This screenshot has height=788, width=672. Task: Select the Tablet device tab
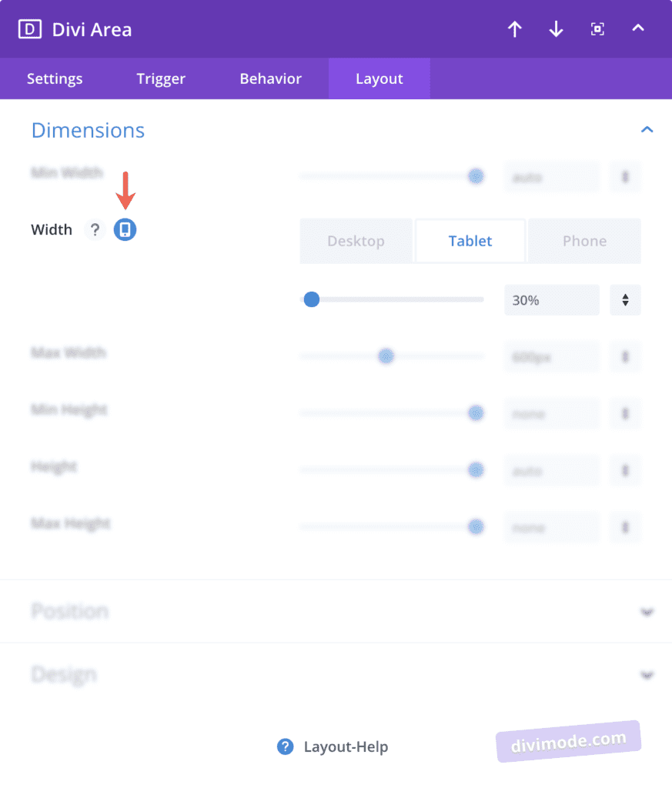(x=470, y=241)
